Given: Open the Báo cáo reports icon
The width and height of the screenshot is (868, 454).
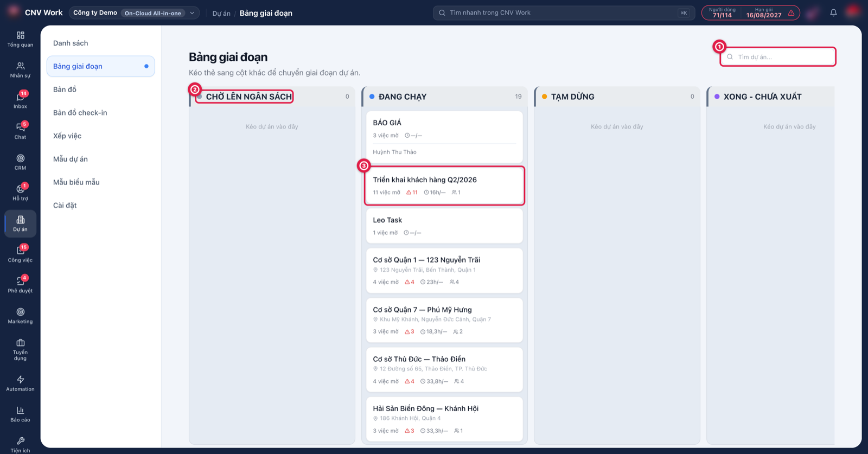Looking at the screenshot, I should [x=20, y=414].
